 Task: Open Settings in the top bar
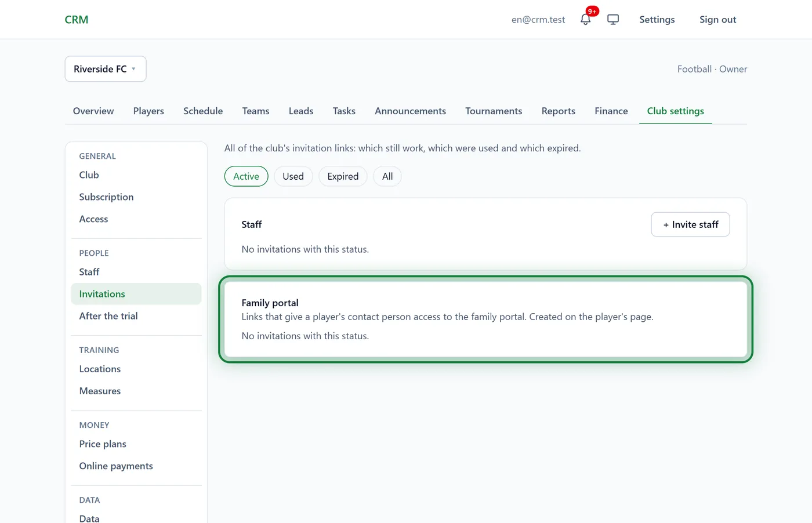(x=657, y=20)
